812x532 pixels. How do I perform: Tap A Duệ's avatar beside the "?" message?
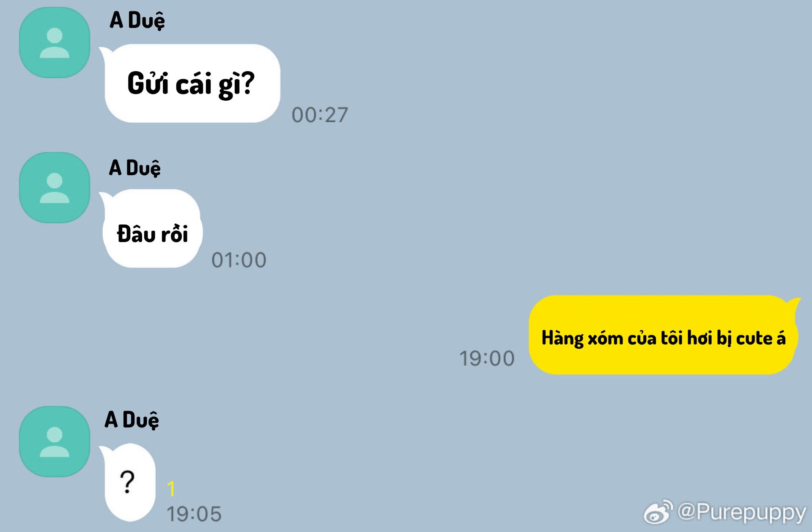coord(55,441)
